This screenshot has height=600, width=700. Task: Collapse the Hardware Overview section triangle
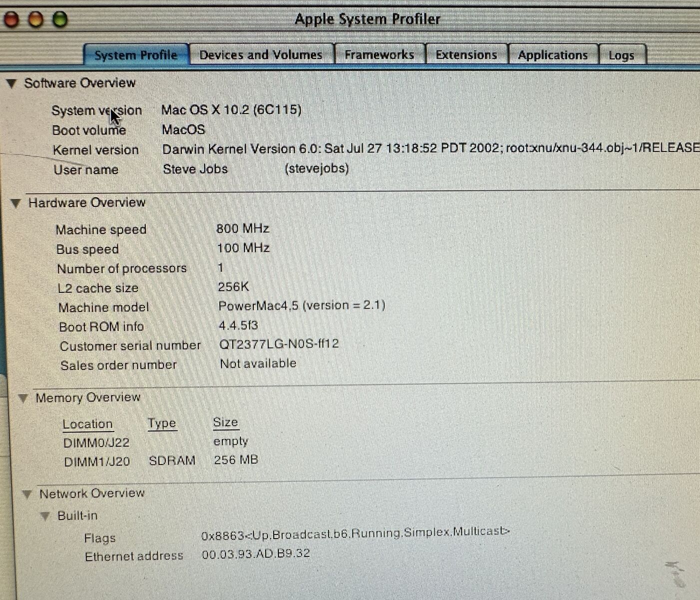coord(16,203)
